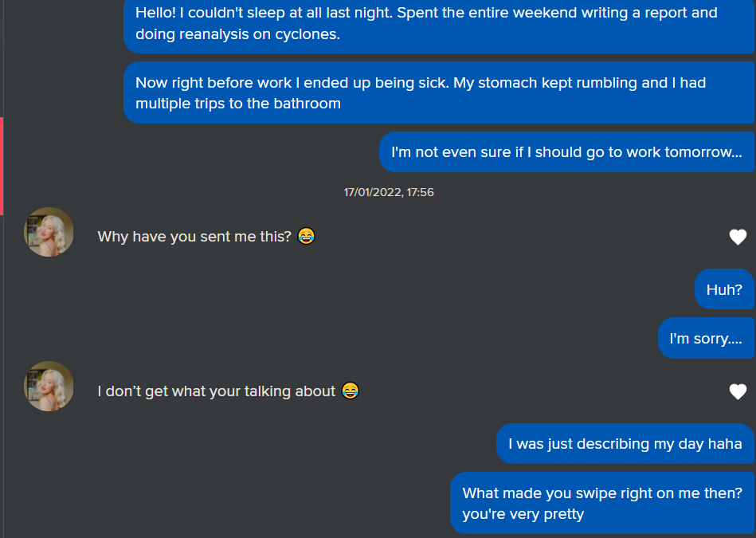This screenshot has width=756, height=538.
Task: Click heart beside 'I don't get what' message
Action: click(738, 391)
